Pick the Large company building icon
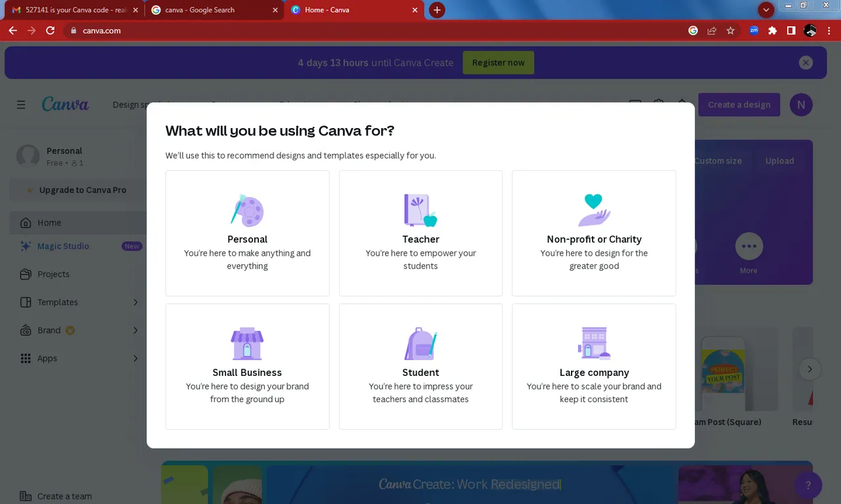This screenshot has height=504, width=841. 594,343
